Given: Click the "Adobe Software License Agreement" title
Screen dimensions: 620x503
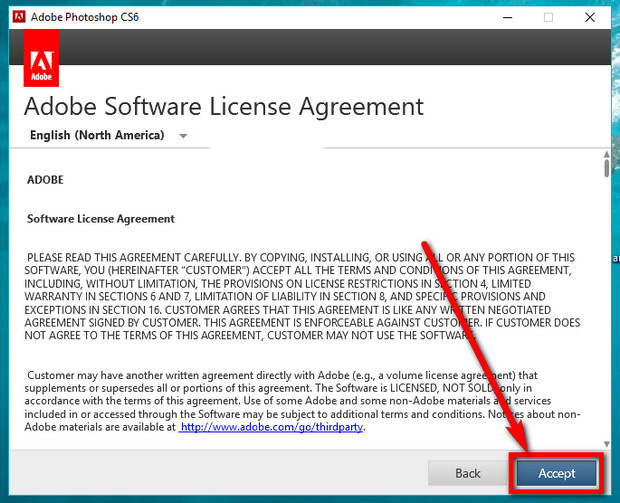Looking at the screenshot, I should tap(224, 106).
